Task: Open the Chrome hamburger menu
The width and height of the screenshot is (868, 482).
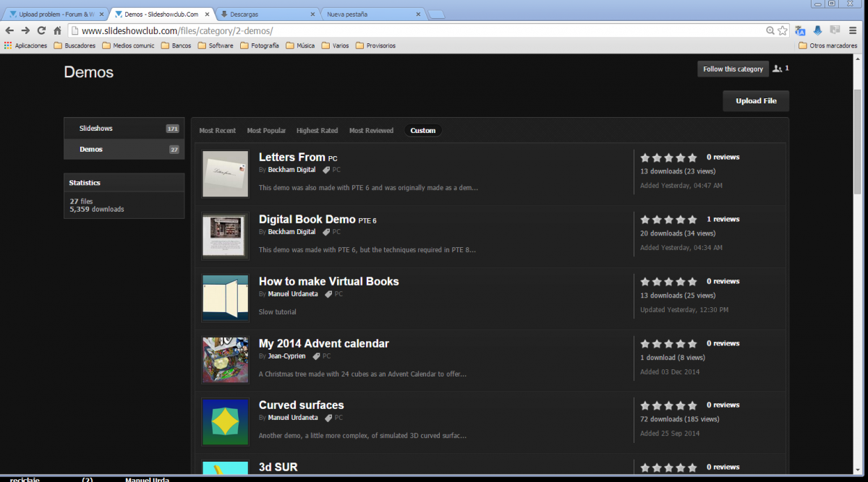Action: point(854,30)
